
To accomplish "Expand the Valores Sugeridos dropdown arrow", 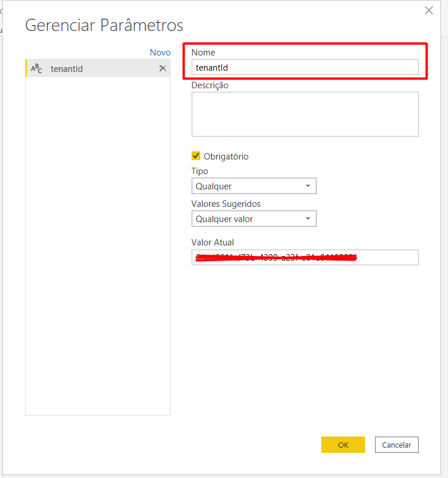I will [x=308, y=219].
